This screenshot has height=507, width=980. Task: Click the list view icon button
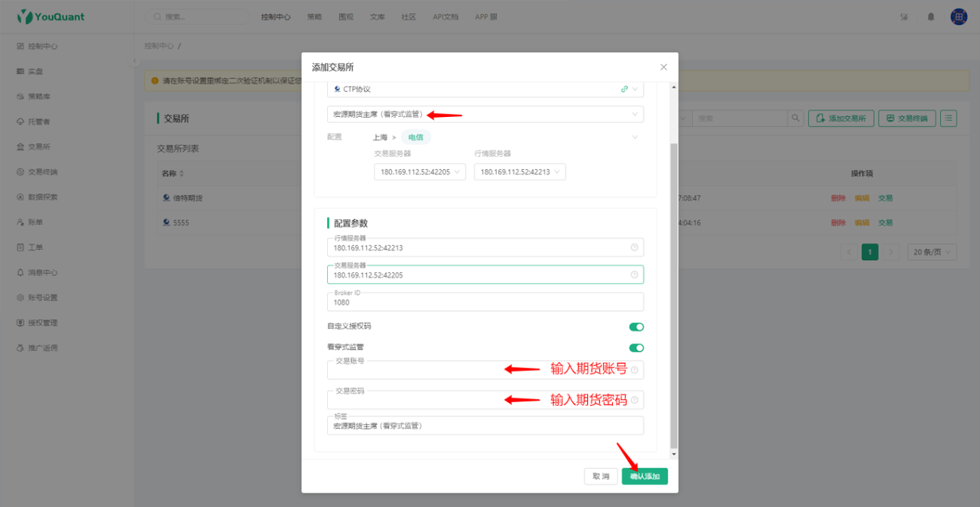point(949,118)
